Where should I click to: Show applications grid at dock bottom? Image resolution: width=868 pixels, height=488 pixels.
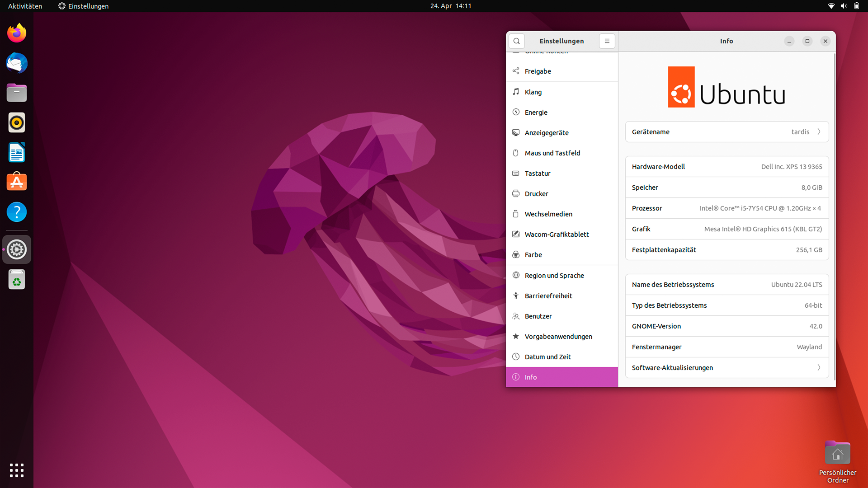click(17, 470)
